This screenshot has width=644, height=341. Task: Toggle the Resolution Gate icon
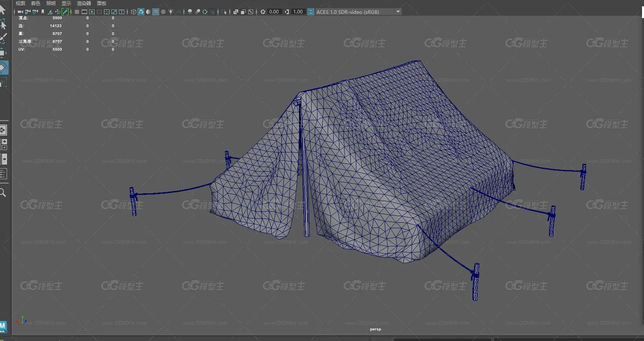pos(92,12)
